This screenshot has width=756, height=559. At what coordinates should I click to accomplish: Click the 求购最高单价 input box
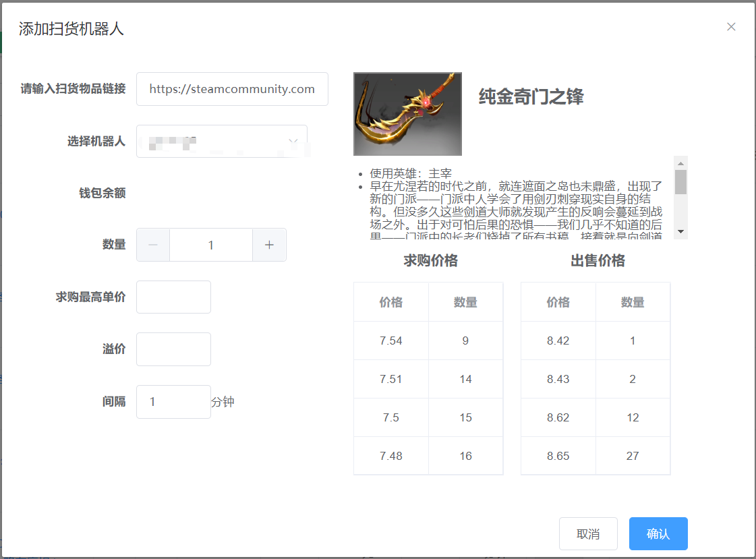[x=173, y=297]
